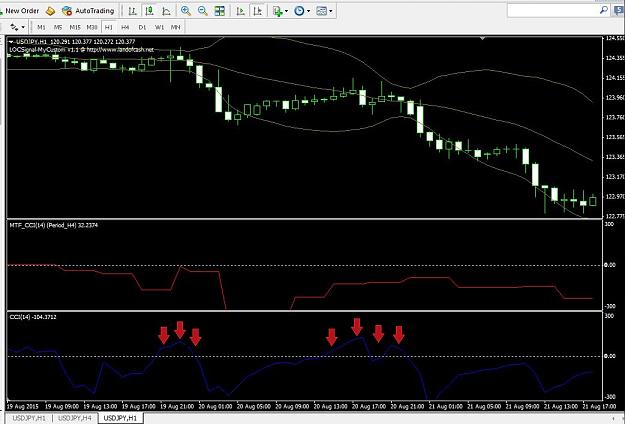Image resolution: width=625 pixels, height=424 pixels.
Task: Select the H4 timeframe
Action: (125, 27)
